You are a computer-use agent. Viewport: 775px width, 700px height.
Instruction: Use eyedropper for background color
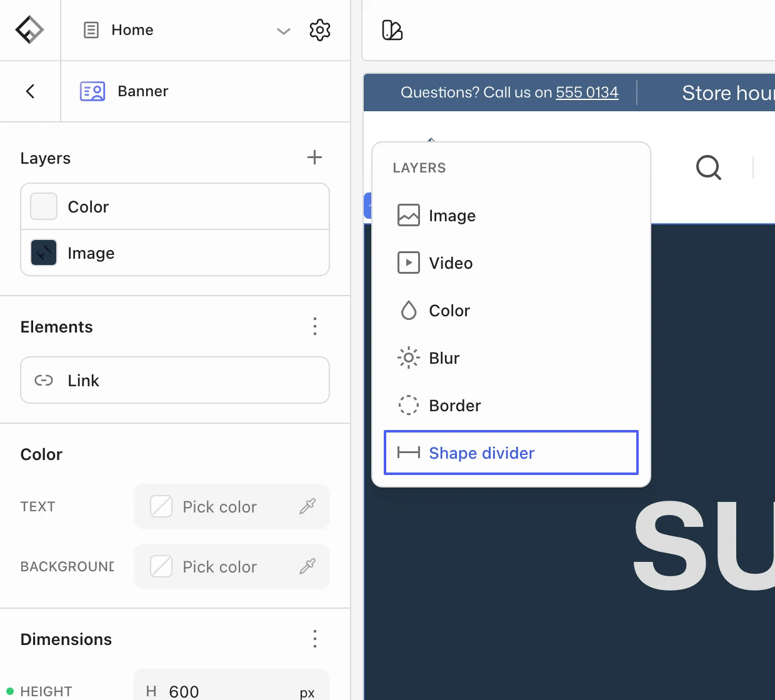click(307, 566)
